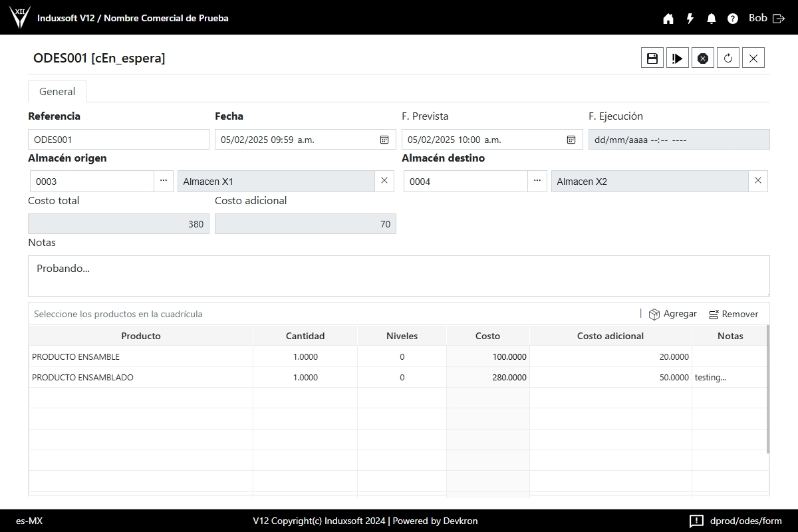Open quick actions lightning bolt icon
The image size is (798, 532).
tap(690, 19)
